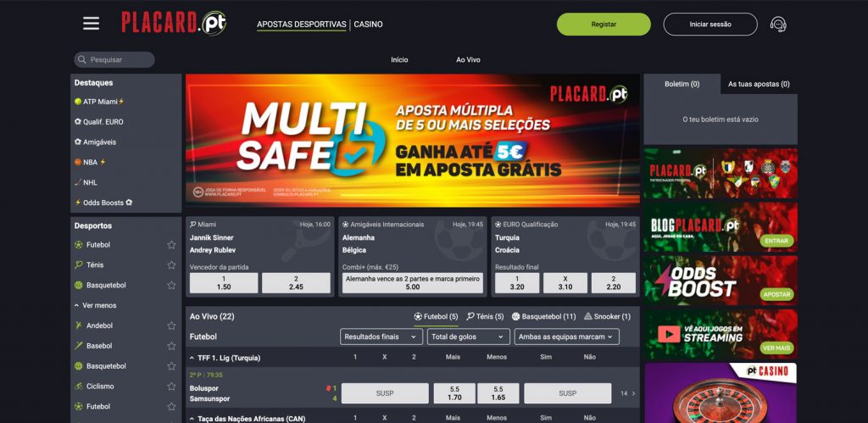Image resolution: width=868 pixels, height=423 pixels.
Task: Click the green Registar button
Action: [x=604, y=25]
